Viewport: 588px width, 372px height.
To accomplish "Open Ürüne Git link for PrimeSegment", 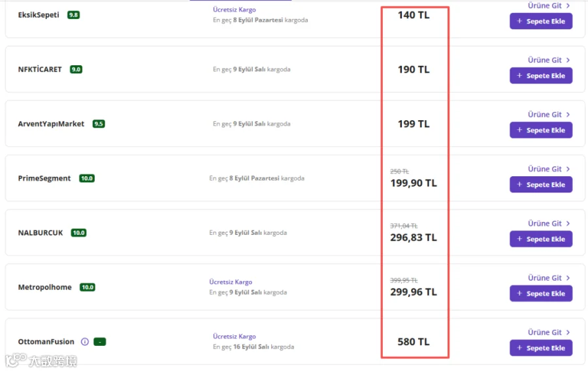I will [x=549, y=169].
